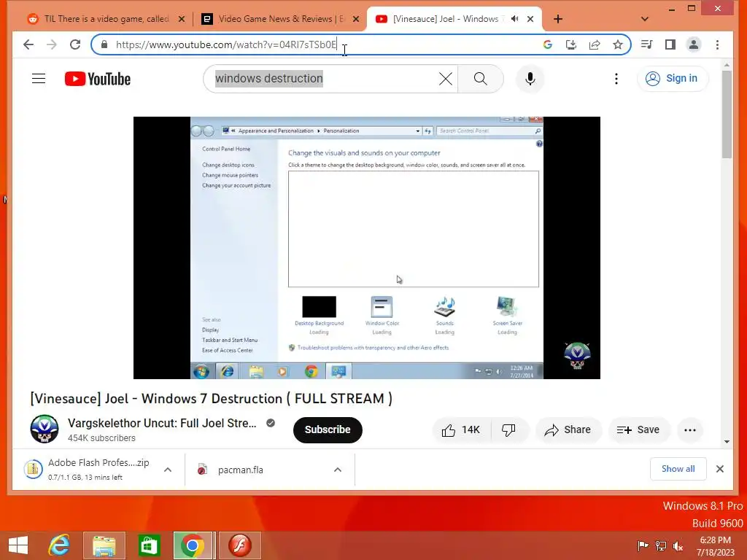The height and width of the screenshot is (560, 747).
Task: Launch Internet Explorer from taskbar
Action: coord(59,545)
